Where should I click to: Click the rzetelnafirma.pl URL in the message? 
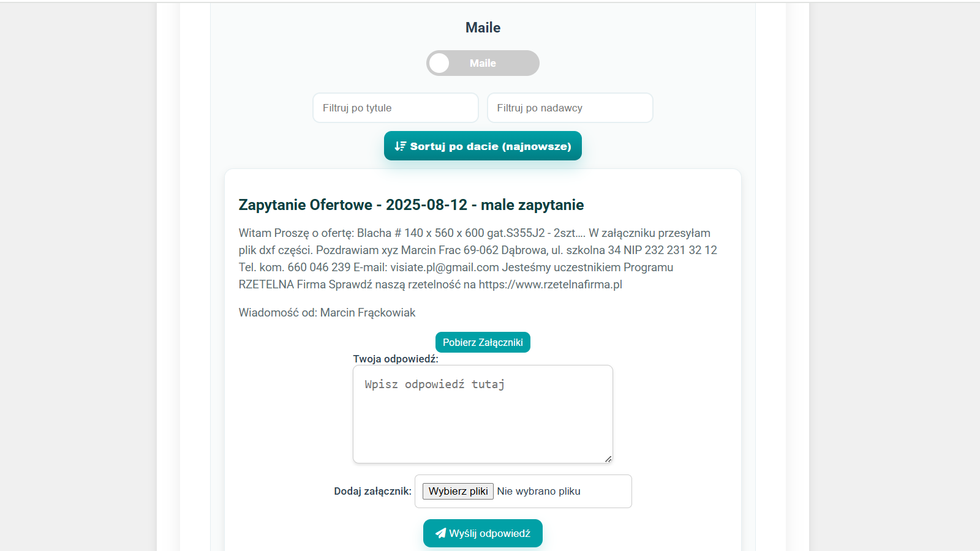click(550, 284)
